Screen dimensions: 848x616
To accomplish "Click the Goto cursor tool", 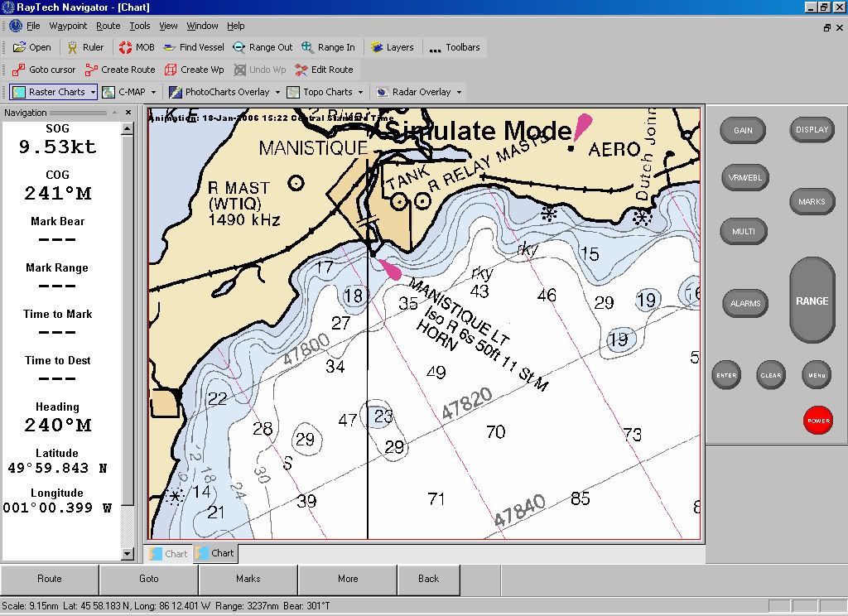I will 44,70.
